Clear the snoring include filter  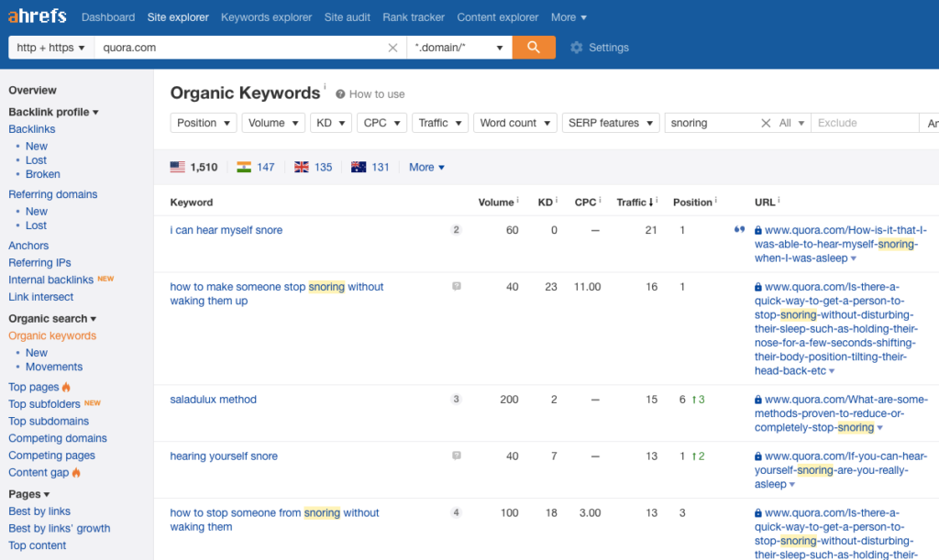pyautogui.click(x=766, y=123)
